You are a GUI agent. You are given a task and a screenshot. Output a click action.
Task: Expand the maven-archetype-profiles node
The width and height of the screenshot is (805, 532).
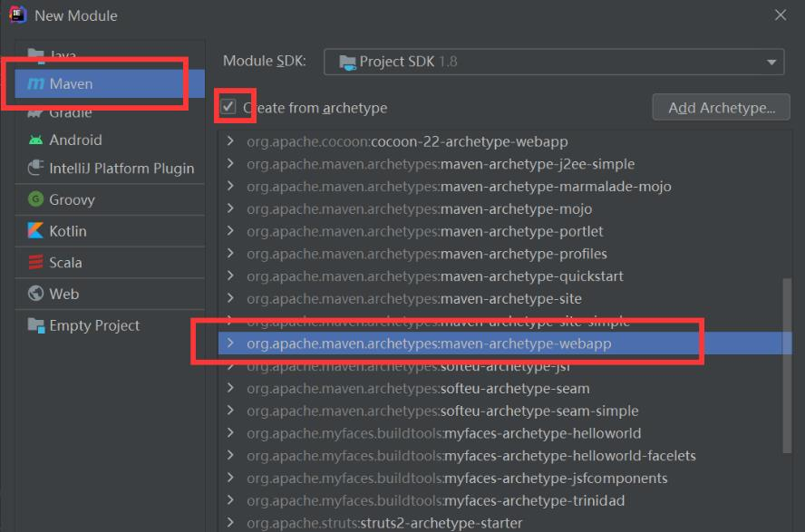[230, 254]
